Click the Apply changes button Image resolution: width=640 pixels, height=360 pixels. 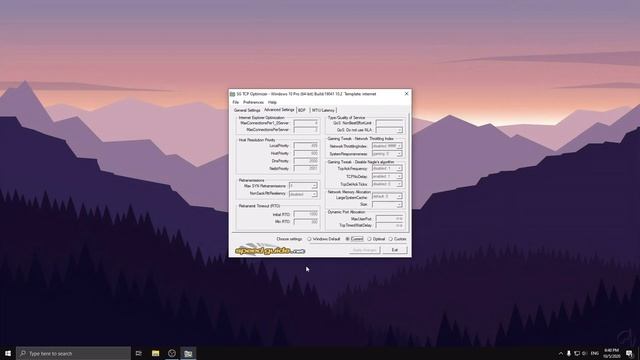click(x=364, y=250)
